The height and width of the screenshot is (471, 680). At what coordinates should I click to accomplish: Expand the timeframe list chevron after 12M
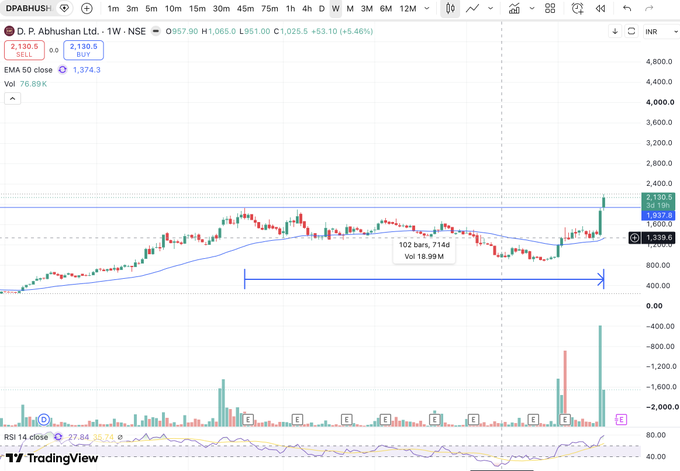(427, 8)
